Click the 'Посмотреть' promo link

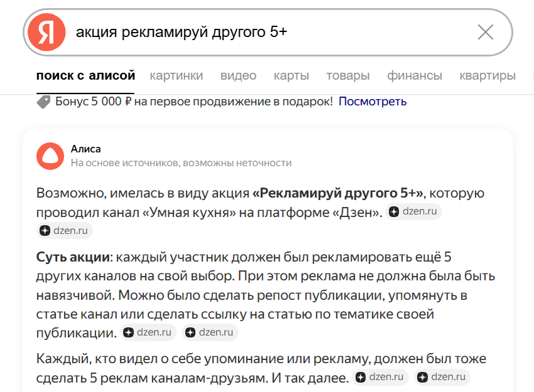373,102
